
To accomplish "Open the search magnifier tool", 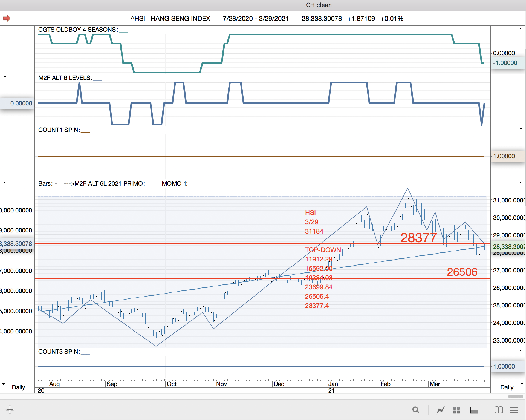I will (416, 410).
